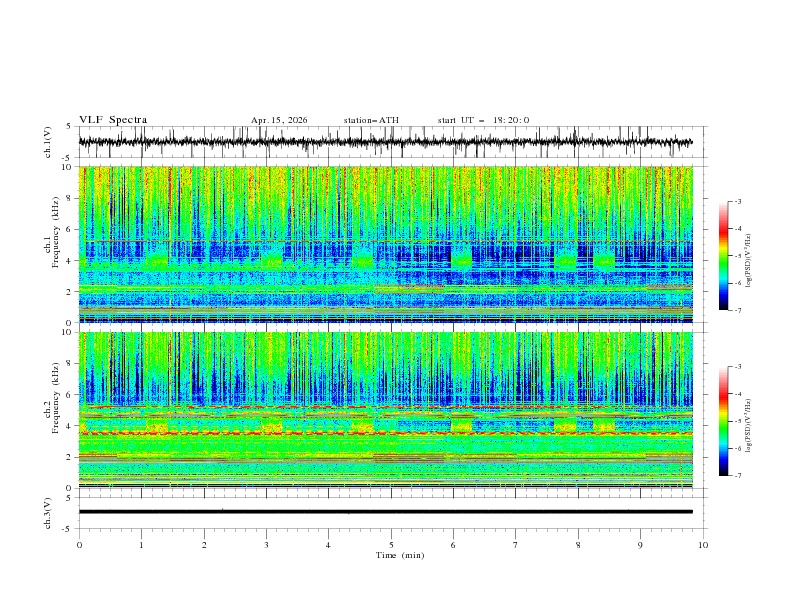
Task: Click the "6" kHz tick on the ch.1 frequency axis
Action: 69,229
